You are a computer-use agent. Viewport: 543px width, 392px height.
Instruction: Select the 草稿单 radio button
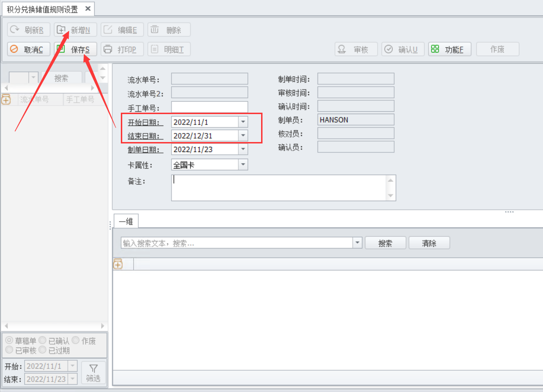click(x=9, y=340)
